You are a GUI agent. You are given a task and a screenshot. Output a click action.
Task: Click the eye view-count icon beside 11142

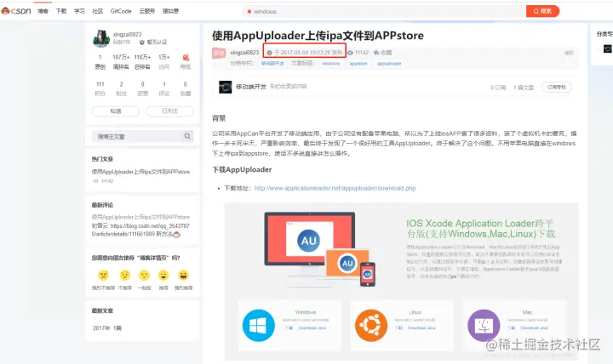pos(350,53)
